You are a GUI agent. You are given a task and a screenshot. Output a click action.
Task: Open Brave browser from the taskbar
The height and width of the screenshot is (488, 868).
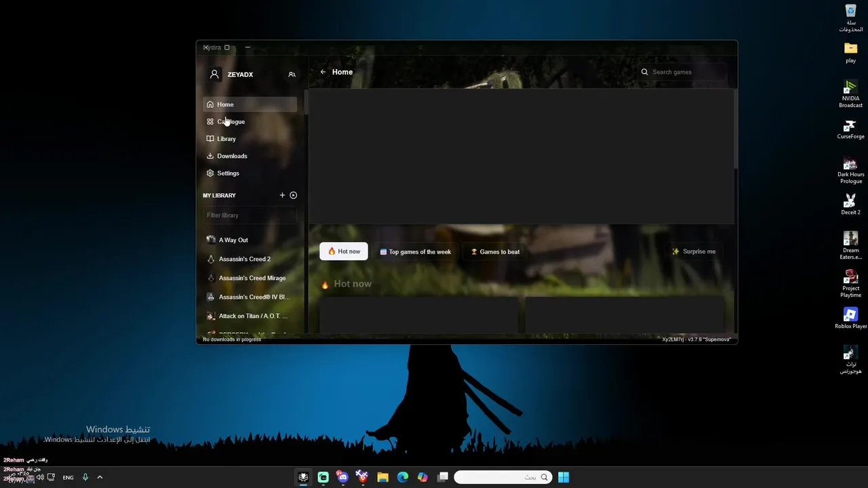coord(363,477)
